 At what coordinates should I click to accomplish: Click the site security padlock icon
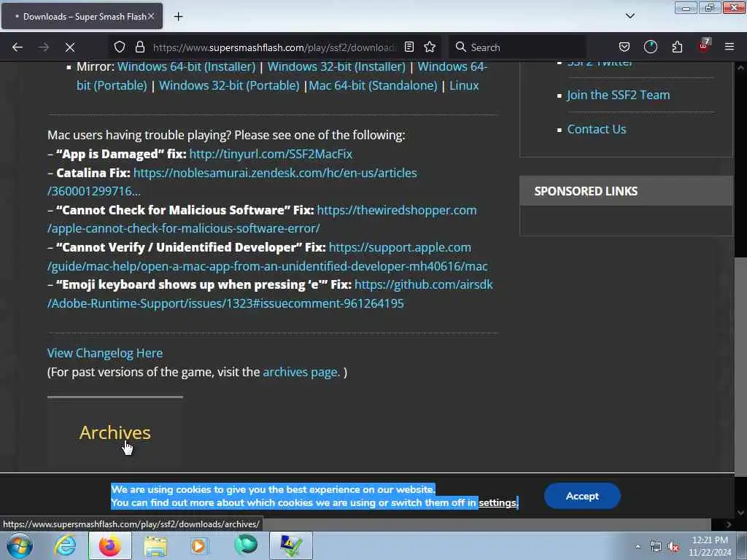pos(140,47)
